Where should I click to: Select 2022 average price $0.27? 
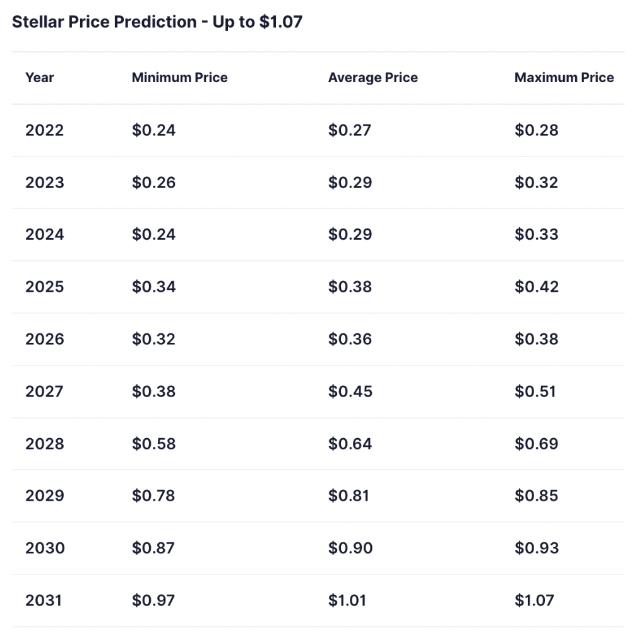tap(349, 130)
